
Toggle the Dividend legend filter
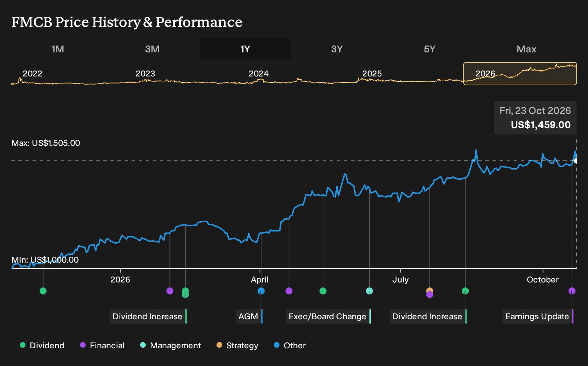[42, 345]
